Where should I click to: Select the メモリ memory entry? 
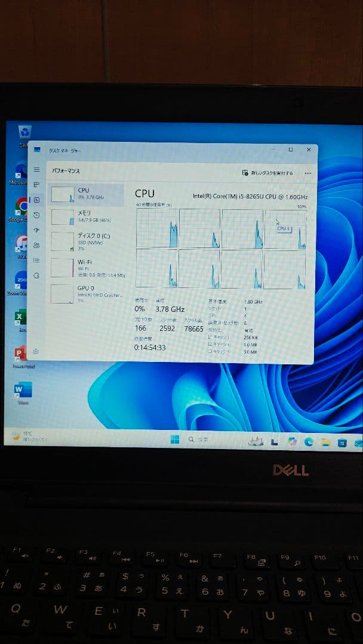(x=87, y=217)
